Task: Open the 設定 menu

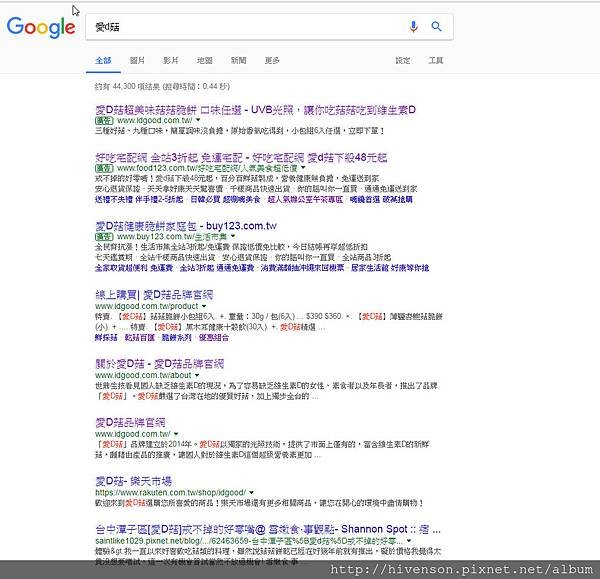Action: point(403,60)
